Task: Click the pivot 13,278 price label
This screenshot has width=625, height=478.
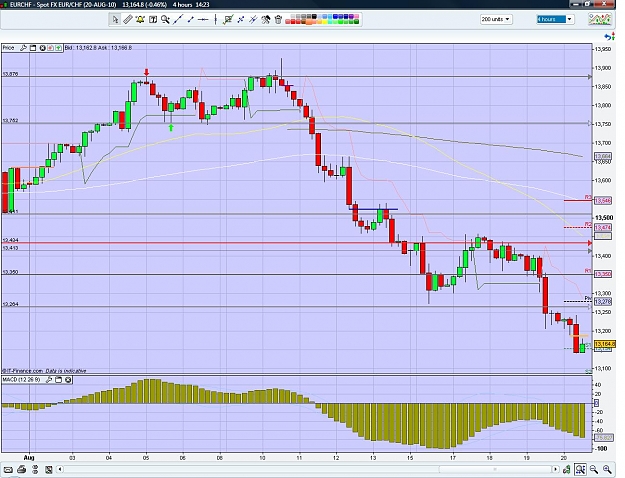Action: [x=603, y=302]
